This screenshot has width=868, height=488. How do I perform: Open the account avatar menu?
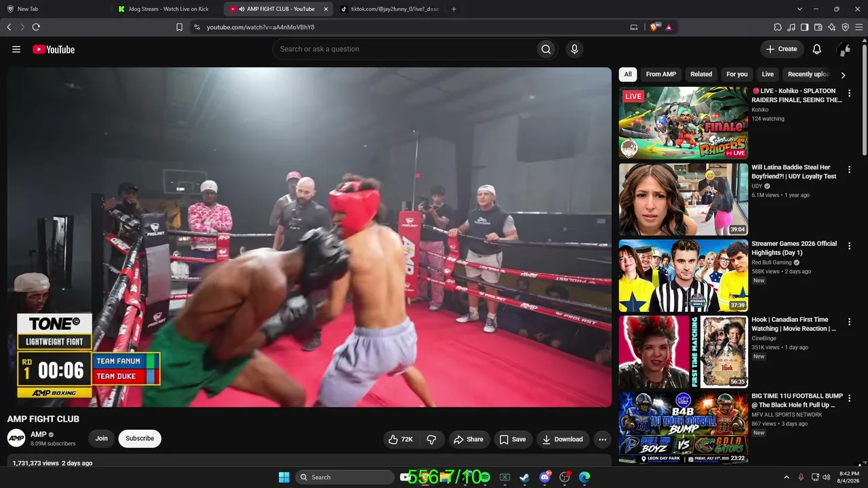844,49
